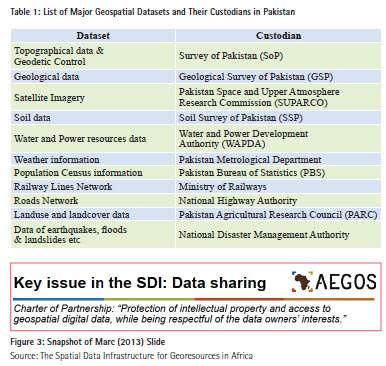The image size is (386, 366).
Task: Click the Water and Power Development Authority cell
Action: 278,139
